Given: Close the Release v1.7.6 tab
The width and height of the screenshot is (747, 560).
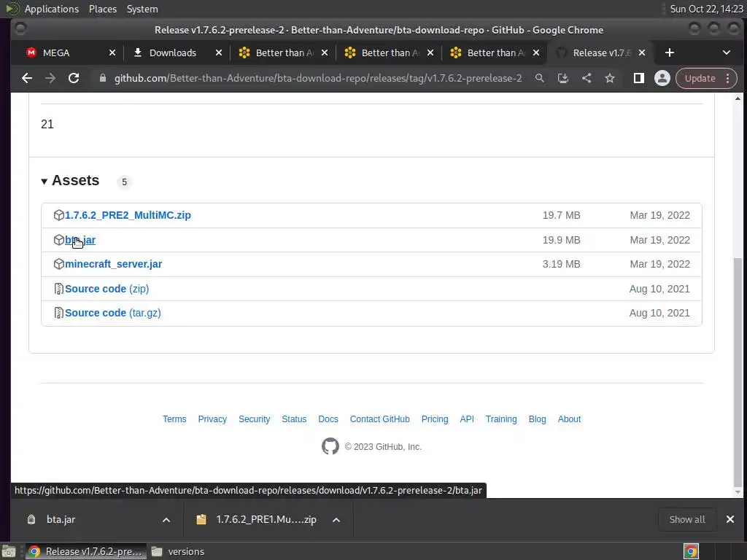Looking at the screenshot, I should (642, 52).
